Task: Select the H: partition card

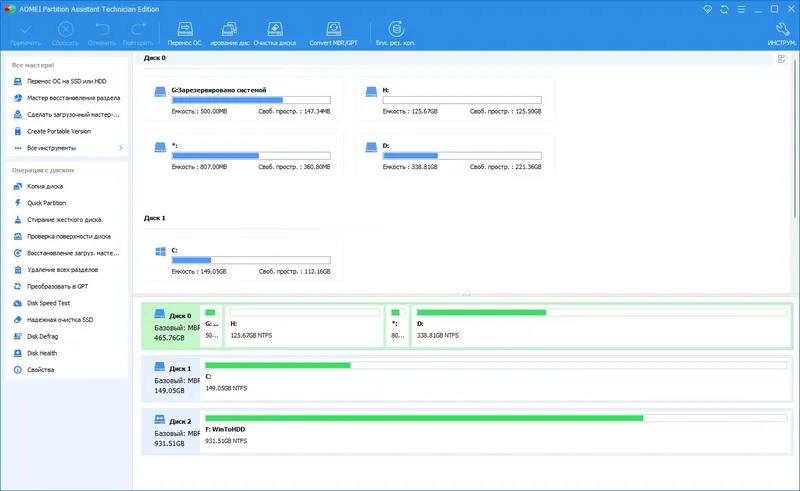Action: (x=455, y=99)
